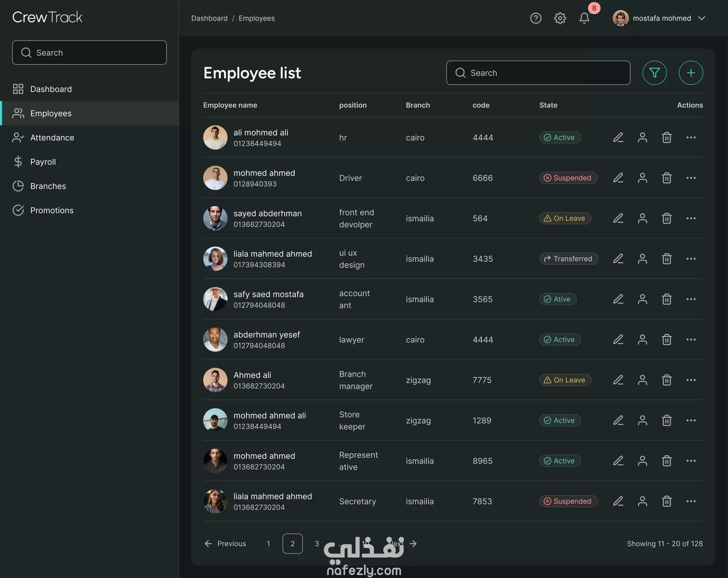Click safy saed mostafa's avatar thumbnail

tap(215, 299)
